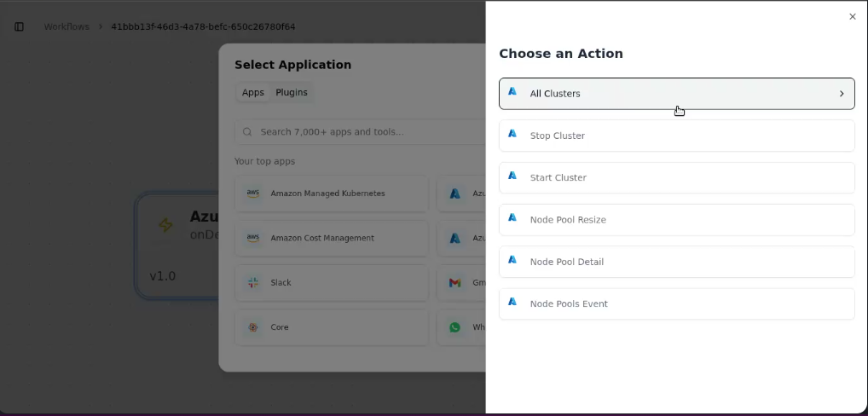
Task: Click the Azure icon beside Node Pool Detail
Action: pos(512,259)
